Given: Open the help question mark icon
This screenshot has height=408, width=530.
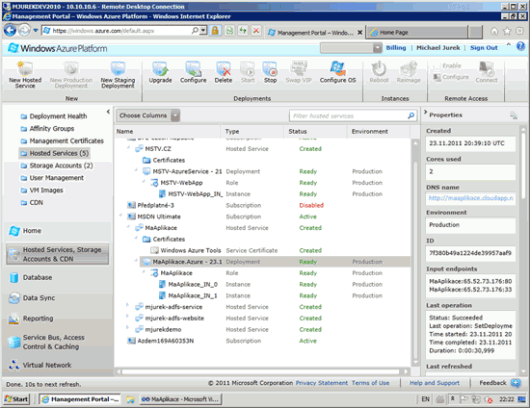Looking at the screenshot, I should (521, 46).
